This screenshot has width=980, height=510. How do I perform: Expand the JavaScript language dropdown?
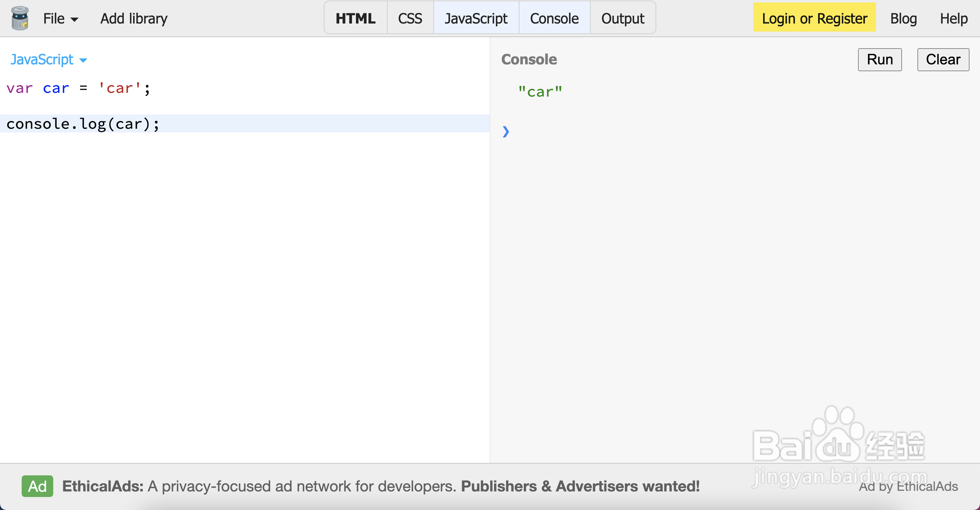48,60
